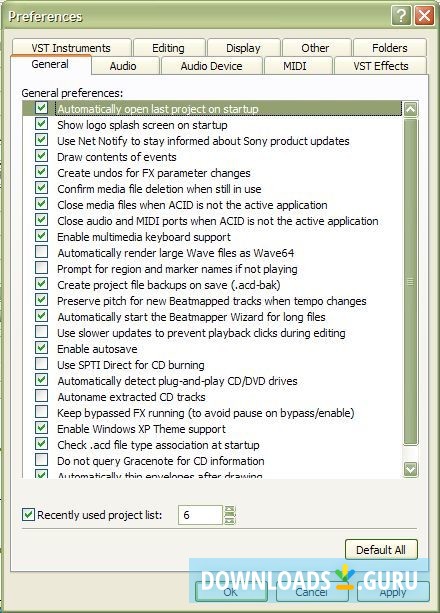The image size is (440, 613).
Task: Enable Automatically render large Wave files as Wave64
Action: (41, 252)
